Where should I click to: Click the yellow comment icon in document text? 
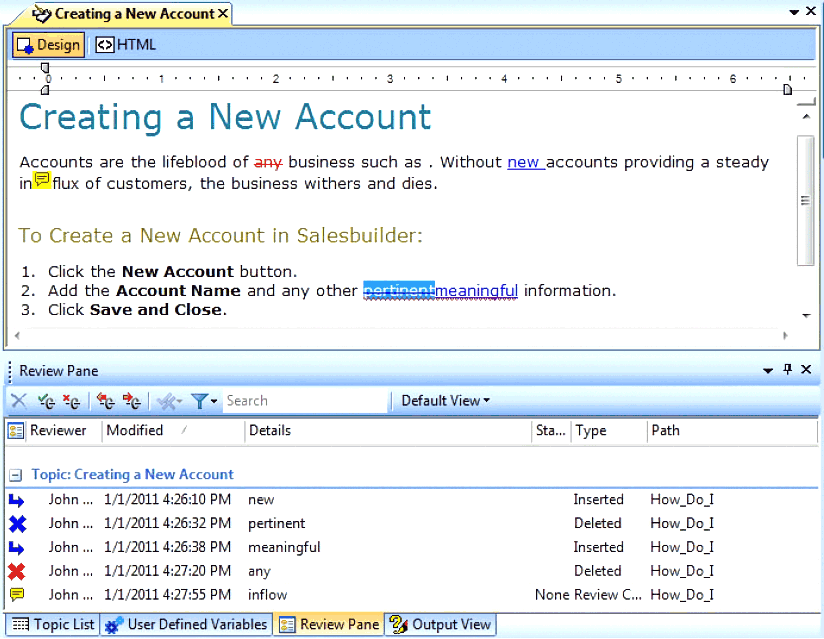[42, 181]
